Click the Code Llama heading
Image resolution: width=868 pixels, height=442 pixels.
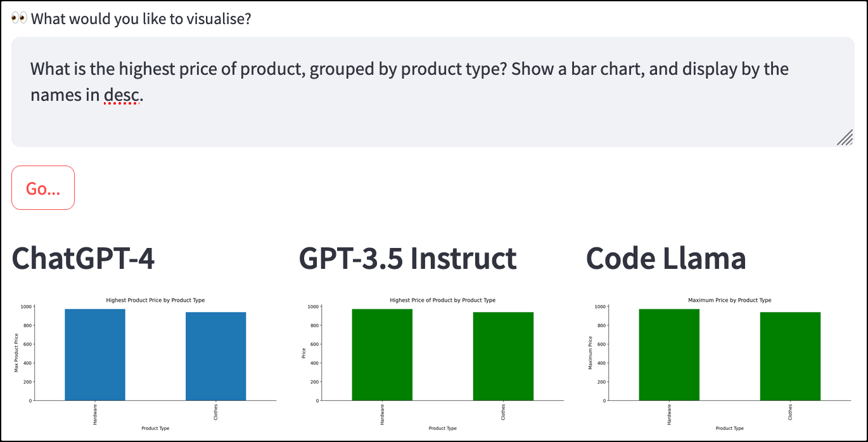[x=666, y=259]
